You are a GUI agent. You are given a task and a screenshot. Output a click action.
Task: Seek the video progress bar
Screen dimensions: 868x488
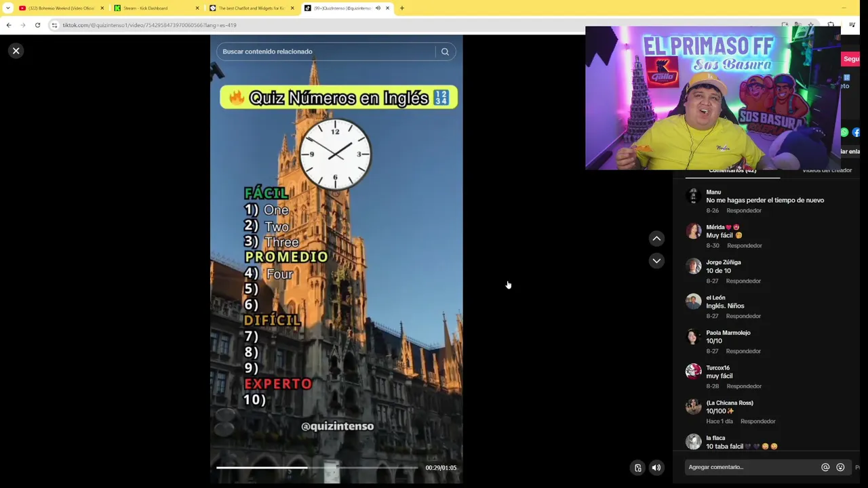click(x=317, y=468)
